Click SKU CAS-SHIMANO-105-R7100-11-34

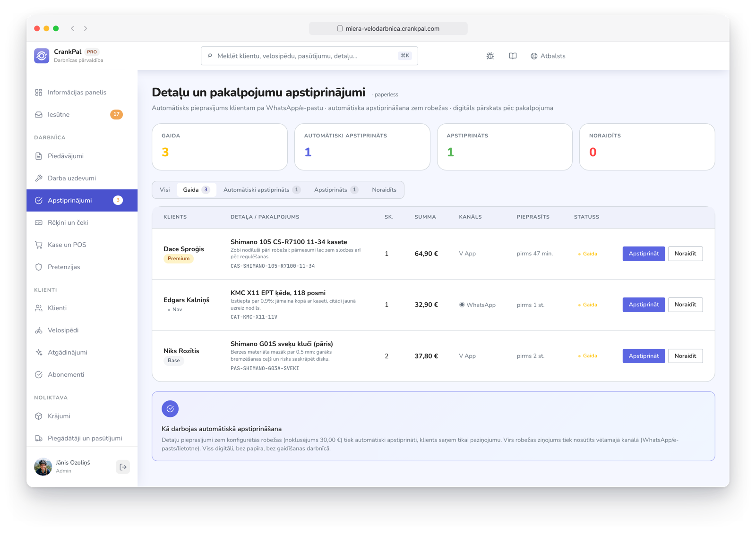click(x=273, y=266)
